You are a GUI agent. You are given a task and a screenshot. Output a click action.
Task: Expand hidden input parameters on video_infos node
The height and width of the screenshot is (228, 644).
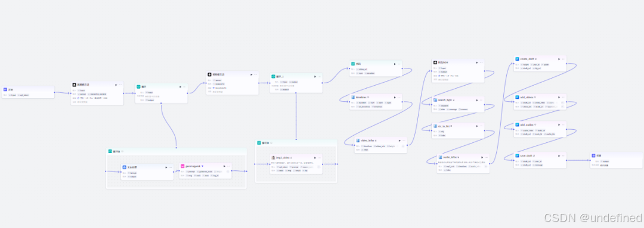[x=403, y=146]
